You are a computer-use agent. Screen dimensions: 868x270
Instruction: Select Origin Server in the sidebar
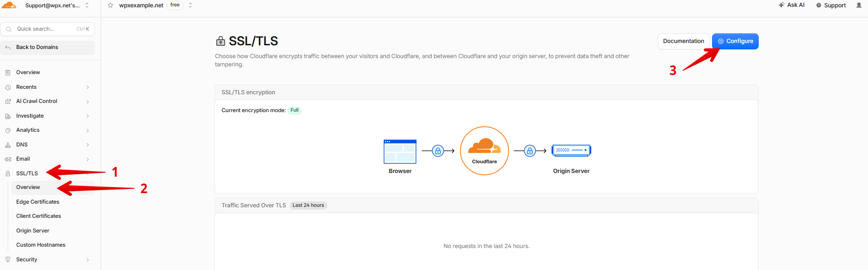(33, 231)
